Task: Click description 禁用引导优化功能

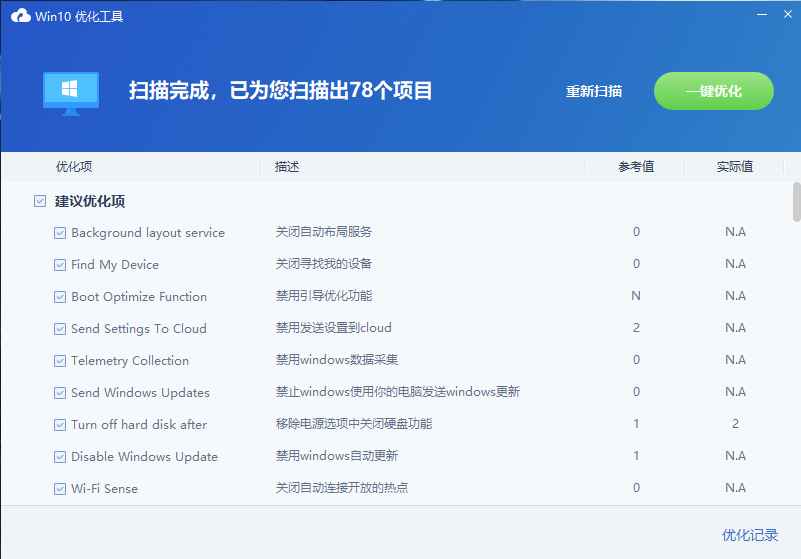Action: (323, 296)
